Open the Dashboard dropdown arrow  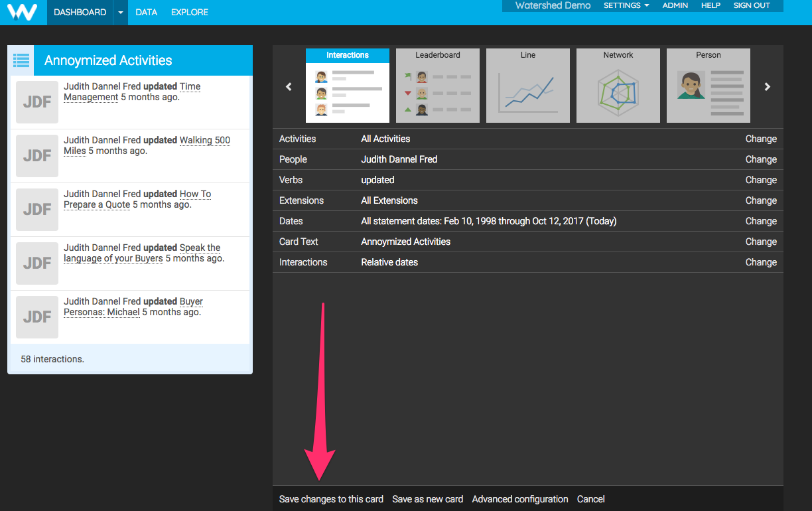point(120,13)
